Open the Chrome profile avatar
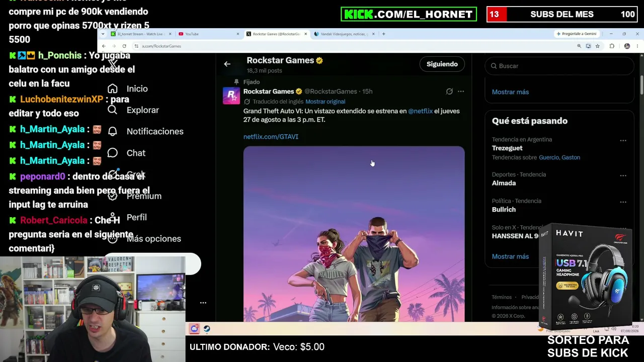The image size is (644, 362). click(627, 46)
